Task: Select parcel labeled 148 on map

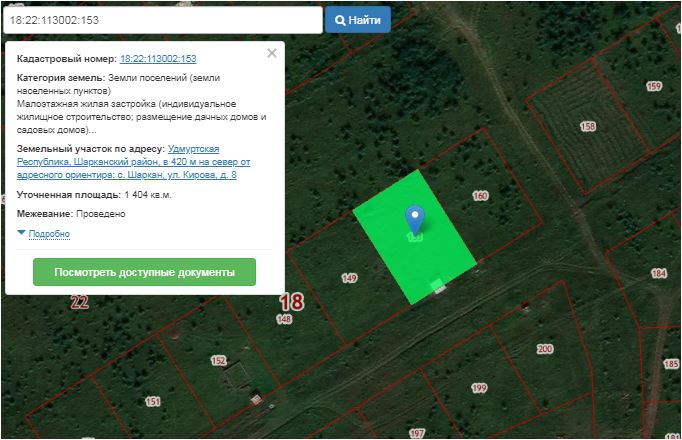Action: [284, 319]
